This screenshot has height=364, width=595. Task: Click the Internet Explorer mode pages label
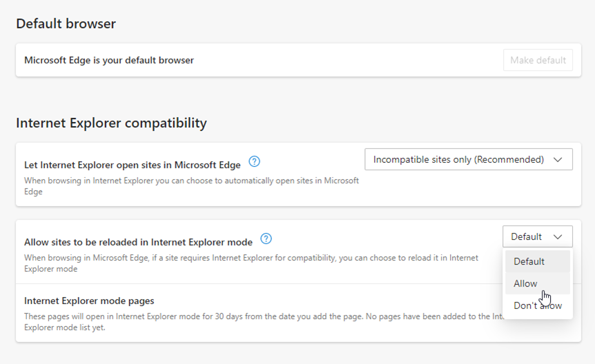89,301
